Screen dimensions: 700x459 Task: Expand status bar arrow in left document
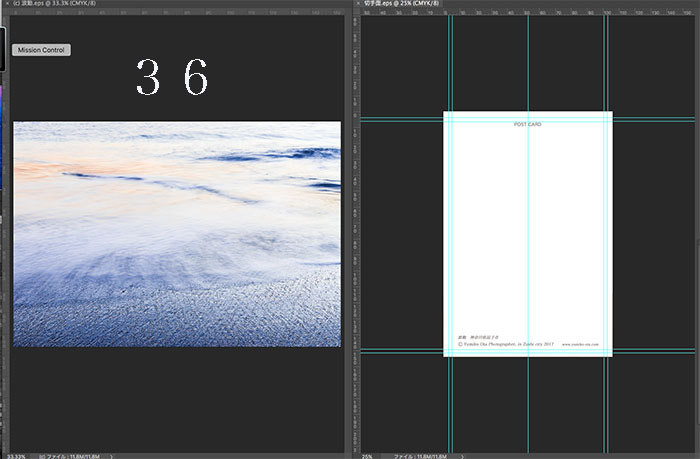pyautogui.click(x=111, y=456)
